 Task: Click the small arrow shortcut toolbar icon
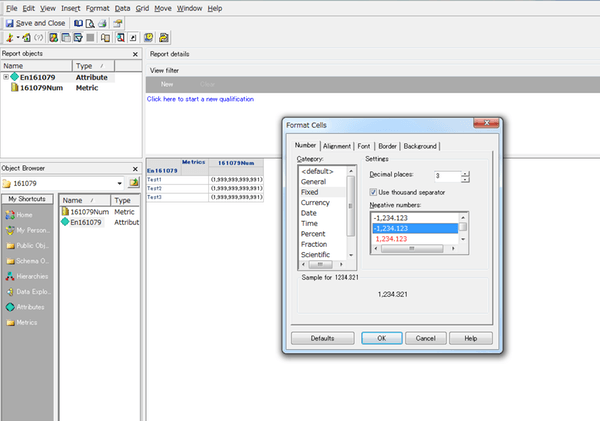pyautogui.click(x=133, y=38)
